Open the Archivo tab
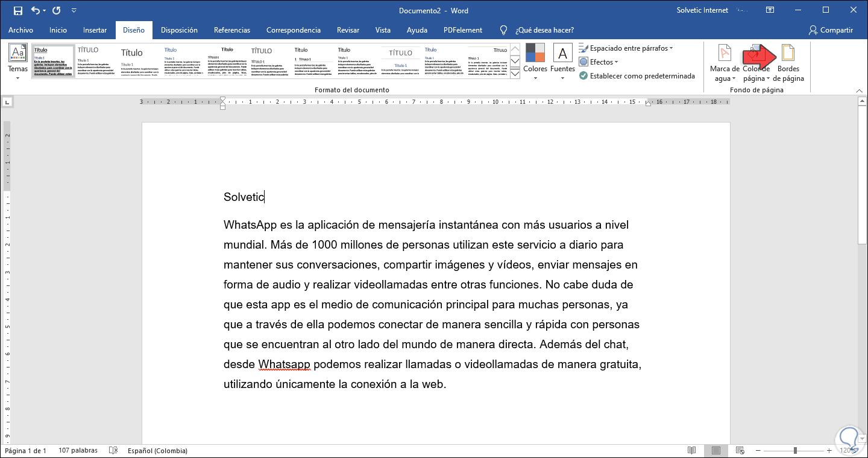Image resolution: width=868 pixels, height=458 pixels. point(20,30)
